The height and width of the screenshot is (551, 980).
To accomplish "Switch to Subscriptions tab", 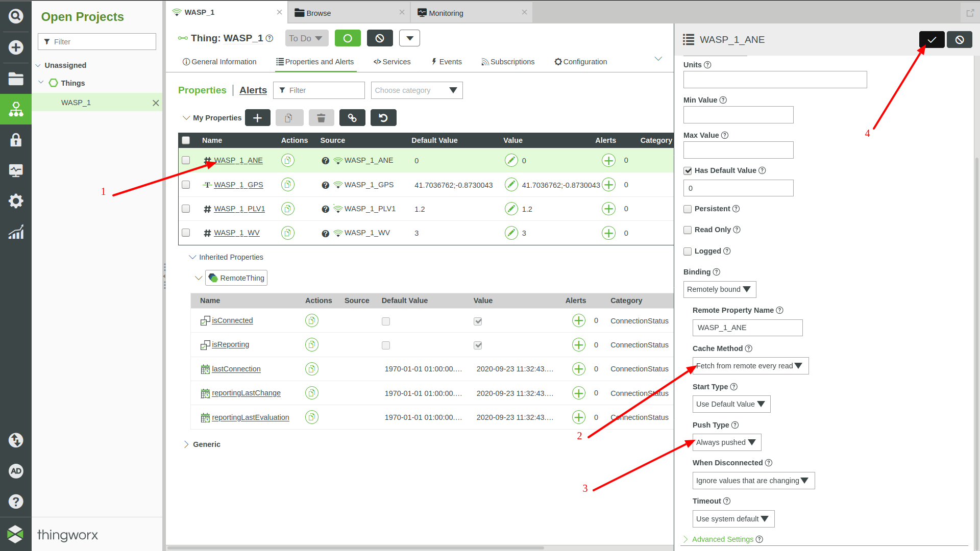I will pyautogui.click(x=508, y=62).
